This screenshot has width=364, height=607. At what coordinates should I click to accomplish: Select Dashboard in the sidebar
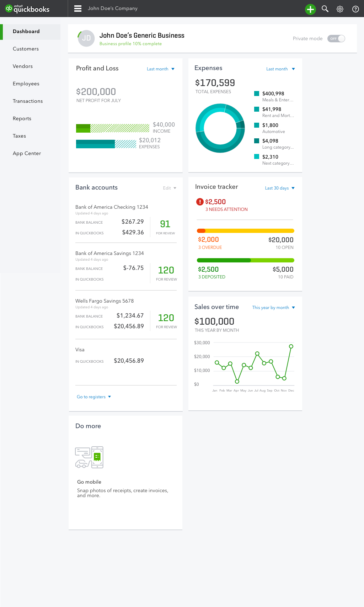(30, 31)
